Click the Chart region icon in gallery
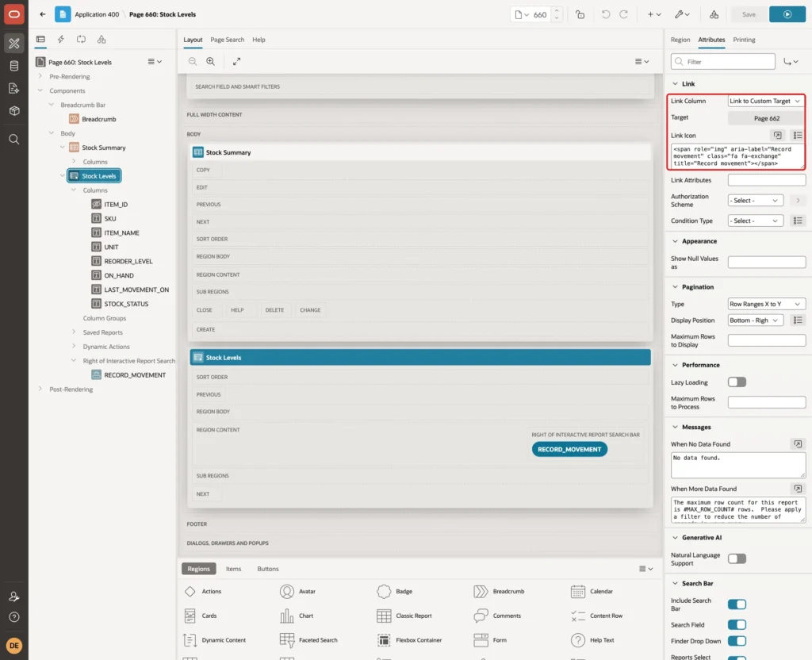This screenshot has width=812, height=660. (287, 616)
